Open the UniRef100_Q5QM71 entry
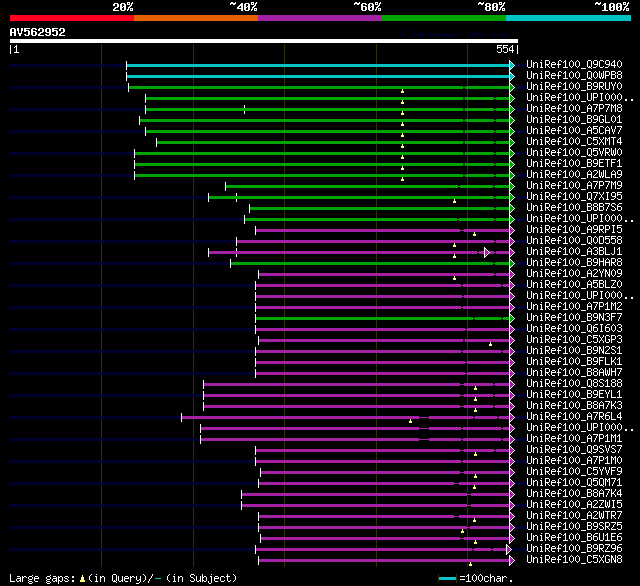 pyautogui.click(x=574, y=483)
